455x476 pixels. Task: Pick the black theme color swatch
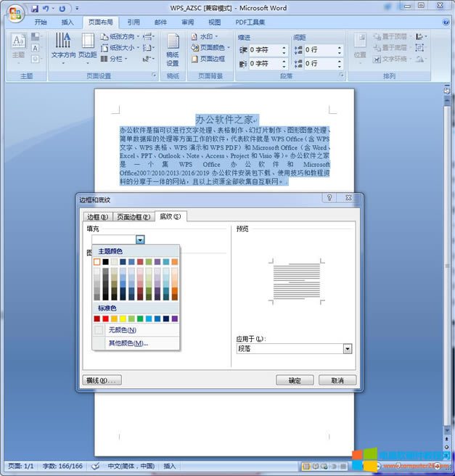[x=105, y=262]
